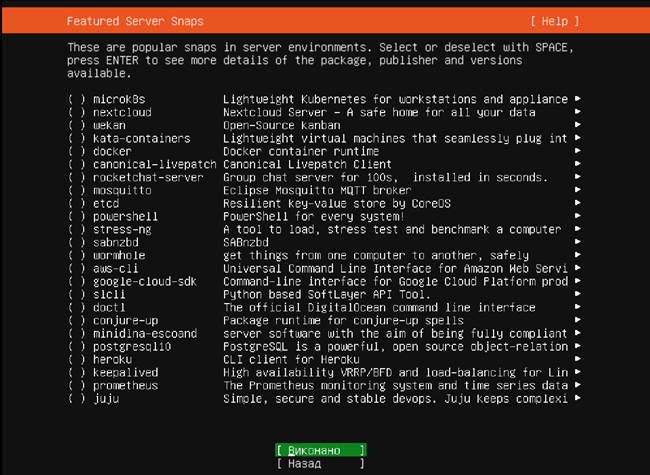This screenshot has width=650, height=475.
Task: Check the powershell snap checkbox
Action: tap(77, 216)
